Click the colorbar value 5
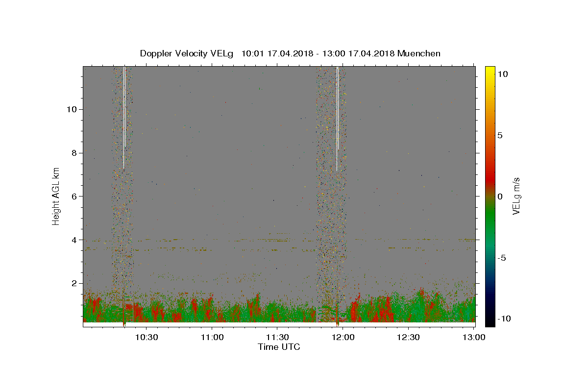This screenshot has width=588, height=392. pos(500,135)
